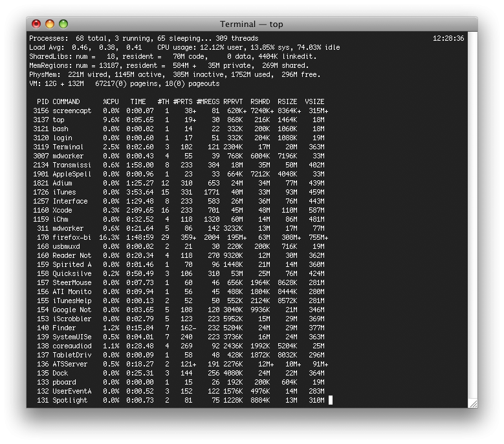Image resolution: width=504 pixels, height=444 pixels.
Task: Click the VSIZE column header
Action: coord(314,101)
